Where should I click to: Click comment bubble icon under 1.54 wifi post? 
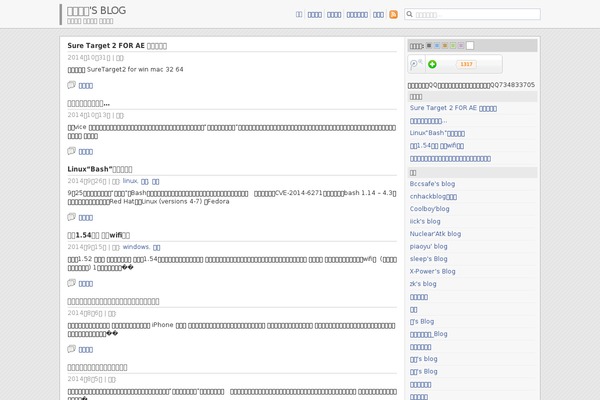[x=71, y=283]
